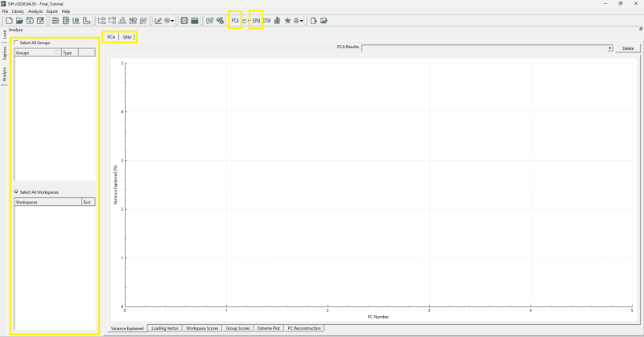Click the export image toolbar icon
The image size is (644, 337).
pyautogui.click(x=324, y=21)
